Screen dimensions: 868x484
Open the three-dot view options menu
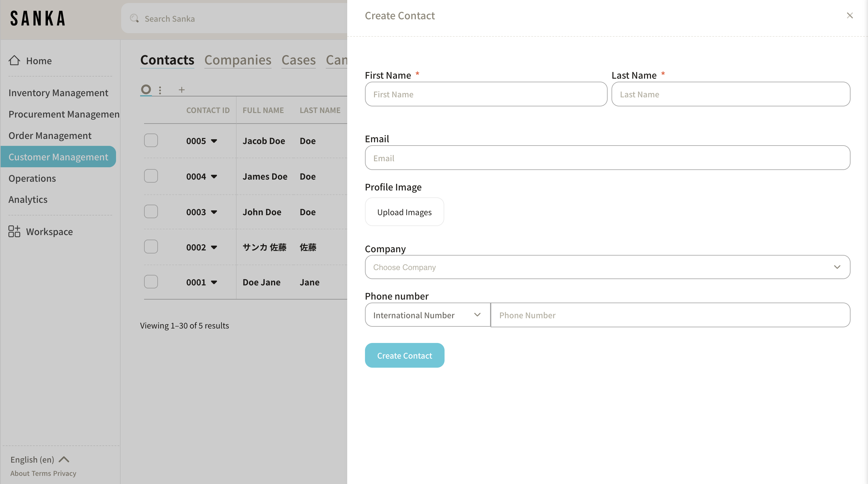click(x=160, y=90)
